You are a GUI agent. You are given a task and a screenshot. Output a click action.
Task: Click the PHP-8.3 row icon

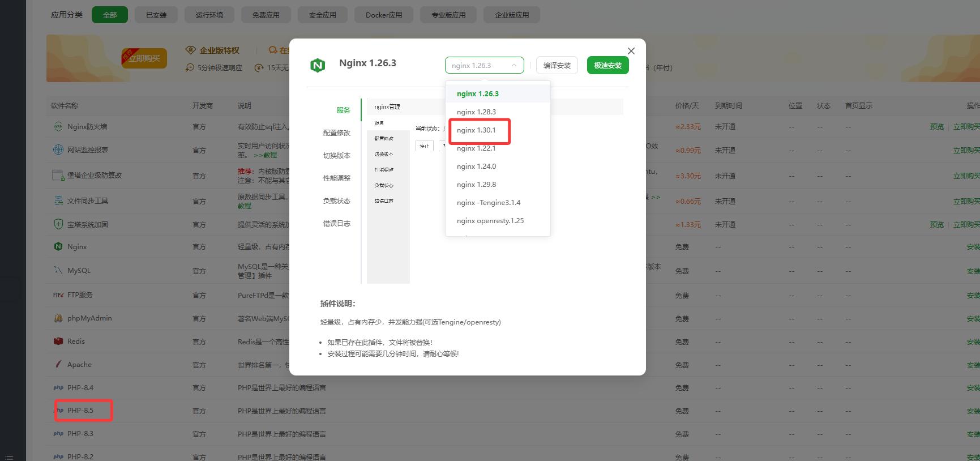tap(58, 434)
